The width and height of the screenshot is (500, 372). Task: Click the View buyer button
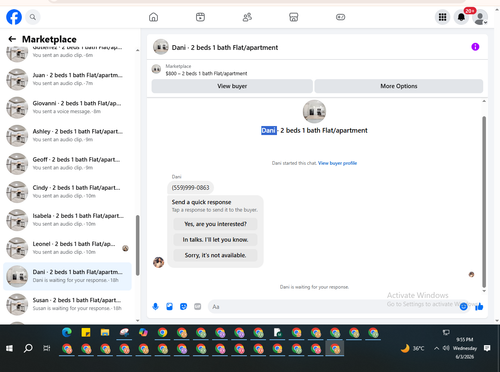coord(232,86)
